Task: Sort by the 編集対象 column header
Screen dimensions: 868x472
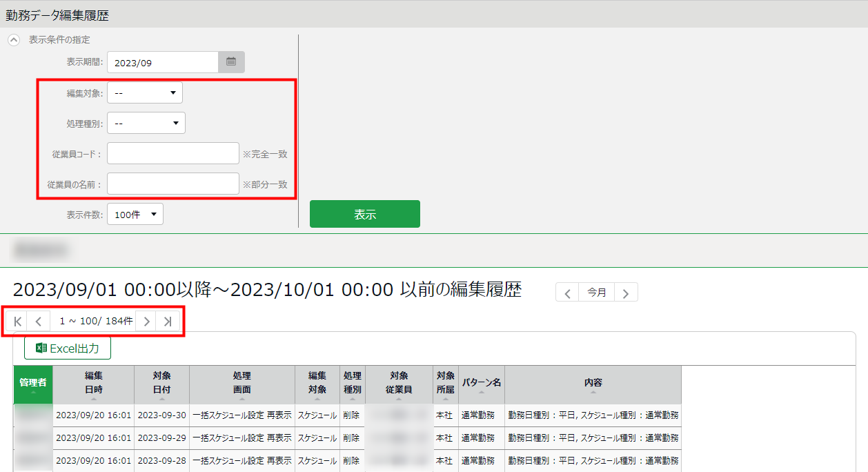Action: point(317,384)
